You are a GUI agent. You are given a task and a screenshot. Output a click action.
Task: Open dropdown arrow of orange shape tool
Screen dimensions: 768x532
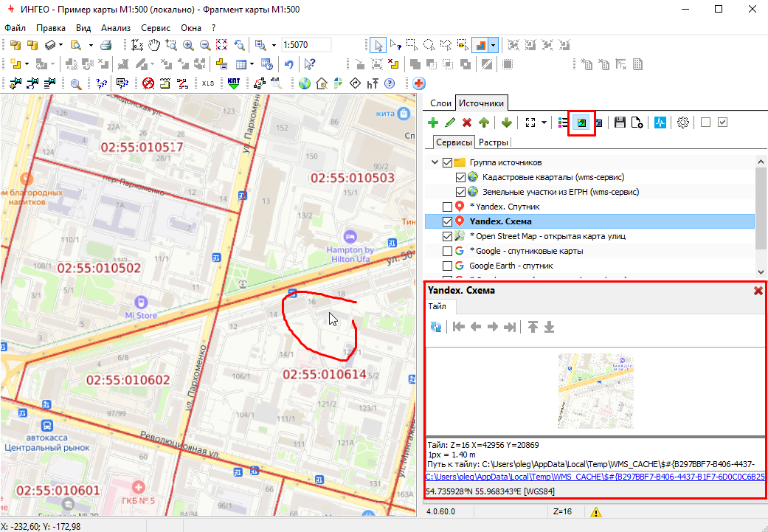click(494, 45)
